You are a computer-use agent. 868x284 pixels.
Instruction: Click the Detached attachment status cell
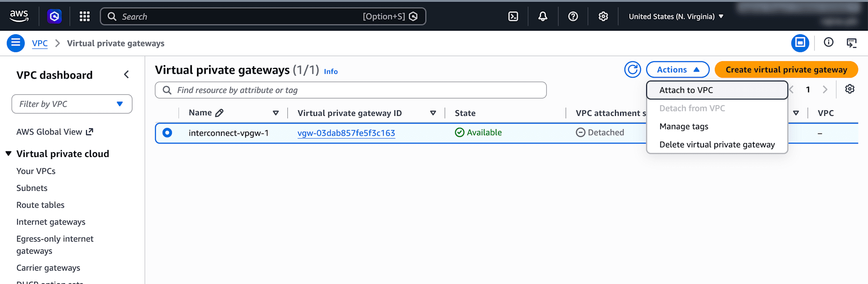[600, 133]
